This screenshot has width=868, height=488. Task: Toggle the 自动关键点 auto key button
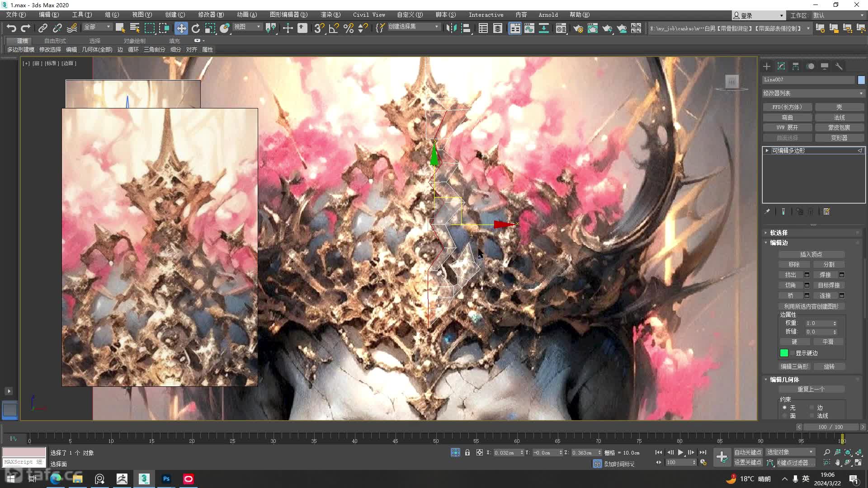(x=748, y=452)
